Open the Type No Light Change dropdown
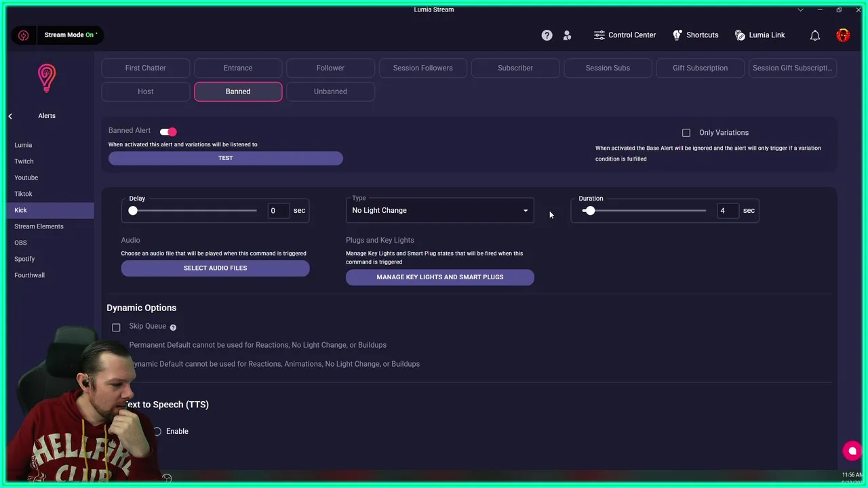The width and height of the screenshot is (868, 488). [x=440, y=210]
